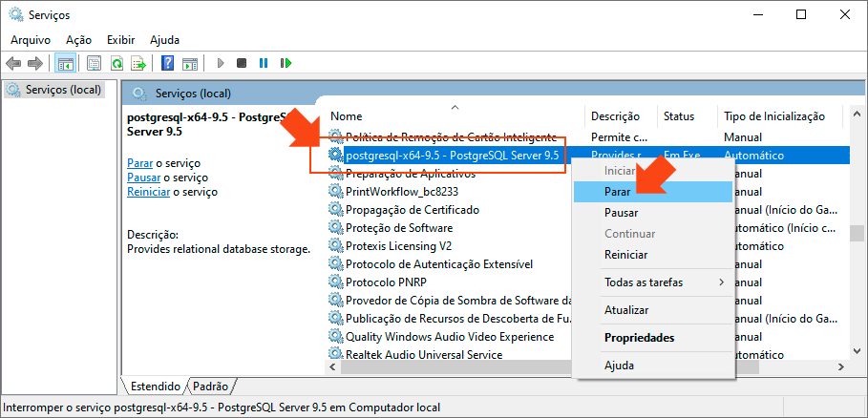
Task: Click the blue Help question mark icon
Action: point(167,63)
